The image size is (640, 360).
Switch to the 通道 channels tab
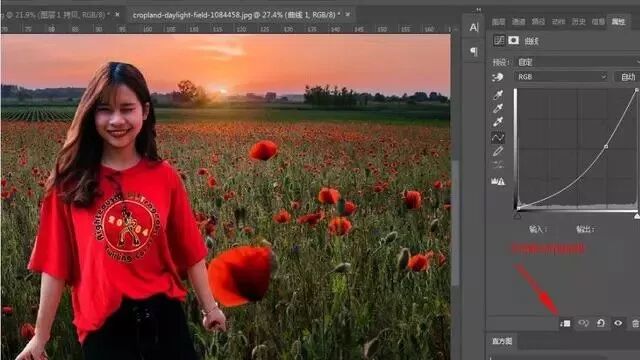518,22
